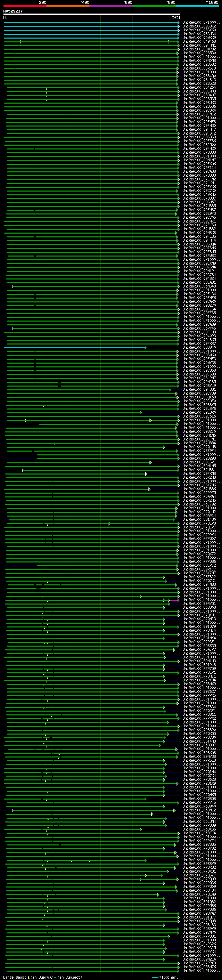The width and height of the screenshot is (222, 980).
Task: Select hit label UniRef100_Q9SH57
Action: point(199,202)
